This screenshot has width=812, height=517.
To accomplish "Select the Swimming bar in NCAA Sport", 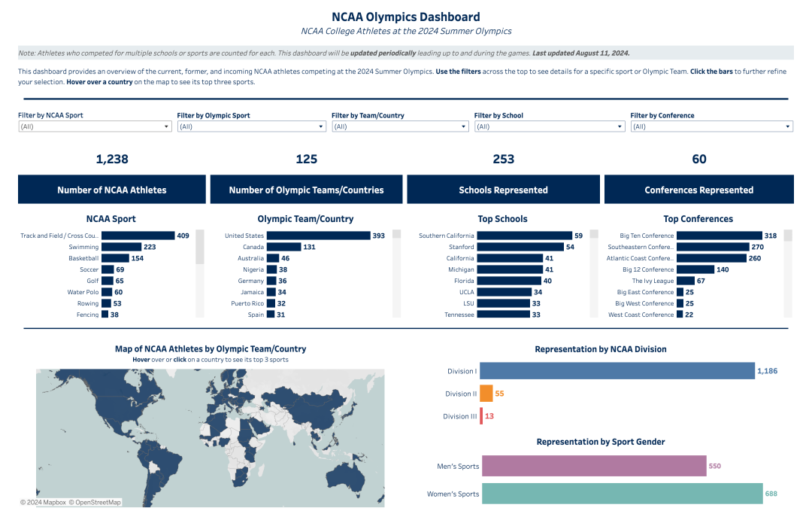I will (x=121, y=248).
